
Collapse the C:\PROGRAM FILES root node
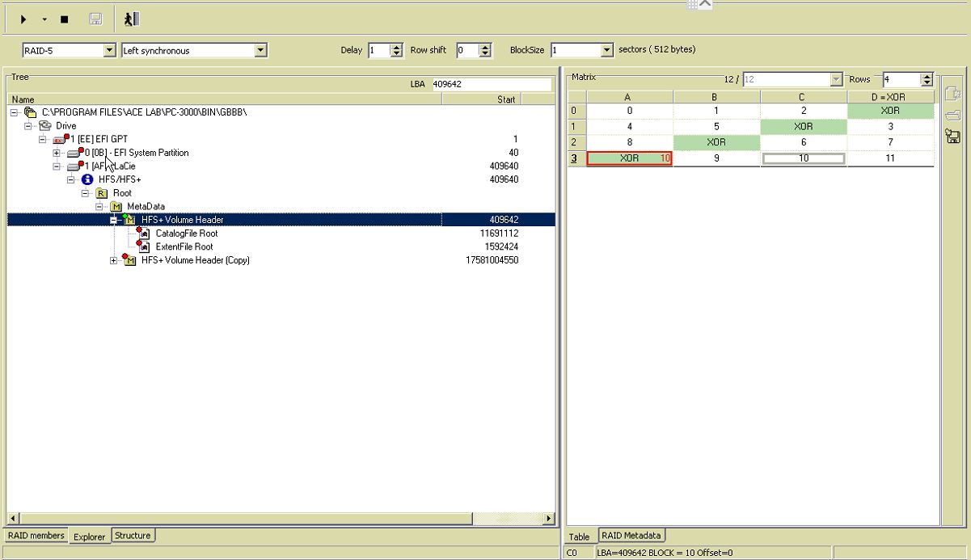[x=15, y=112]
